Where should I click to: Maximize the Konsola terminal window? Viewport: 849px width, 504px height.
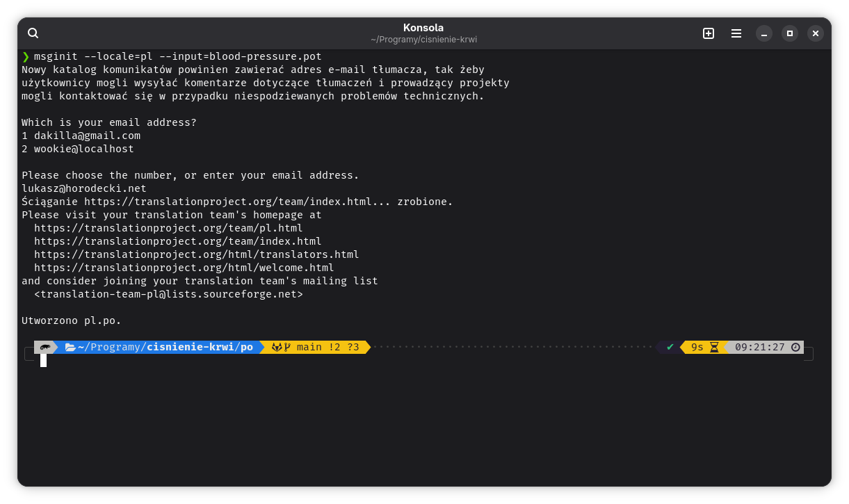pos(790,33)
